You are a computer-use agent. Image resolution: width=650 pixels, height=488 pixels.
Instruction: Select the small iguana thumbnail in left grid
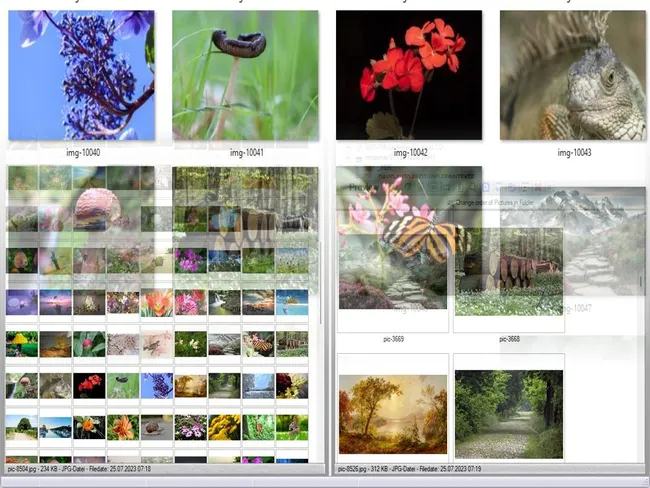coord(56,386)
